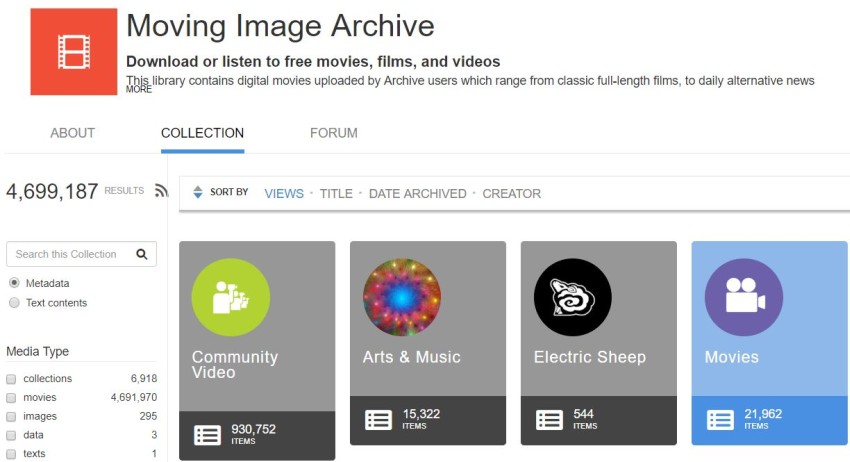Open Arts & Music kaleidoscope thumbnail

pyautogui.click(x=402, y=297)
